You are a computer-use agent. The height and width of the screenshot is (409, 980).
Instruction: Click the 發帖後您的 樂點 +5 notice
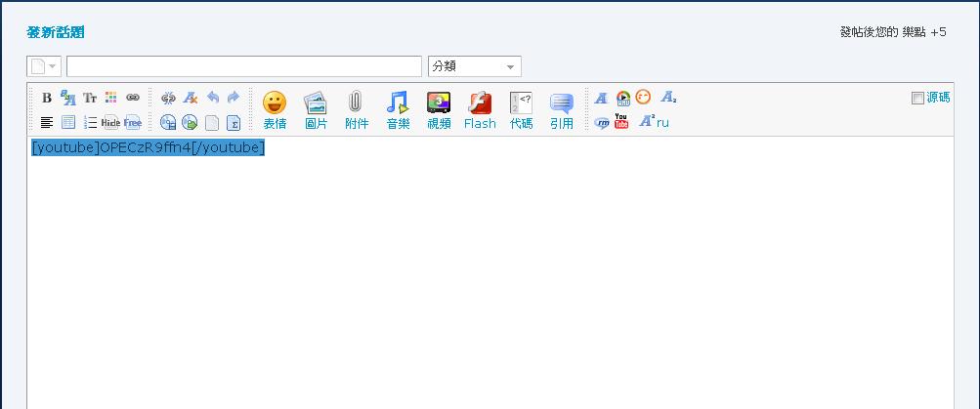coord(893,32)
